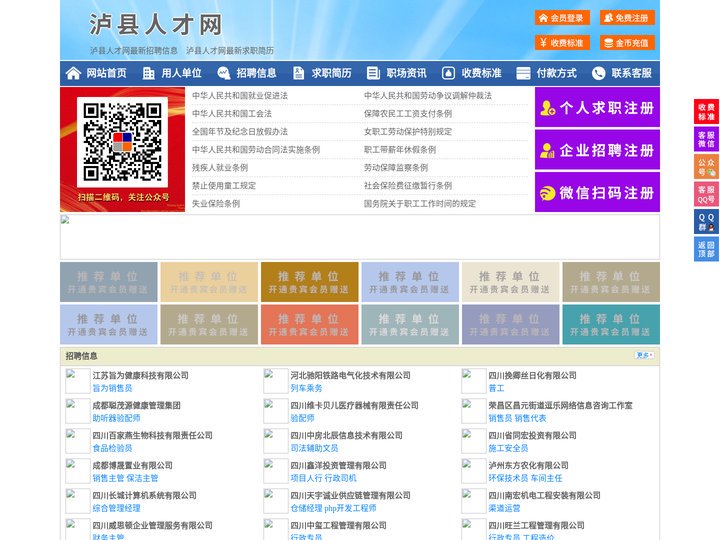Click the person icon on 个人求职注册
This screenshot has height=540, width=720.
[x=547, y=108]
